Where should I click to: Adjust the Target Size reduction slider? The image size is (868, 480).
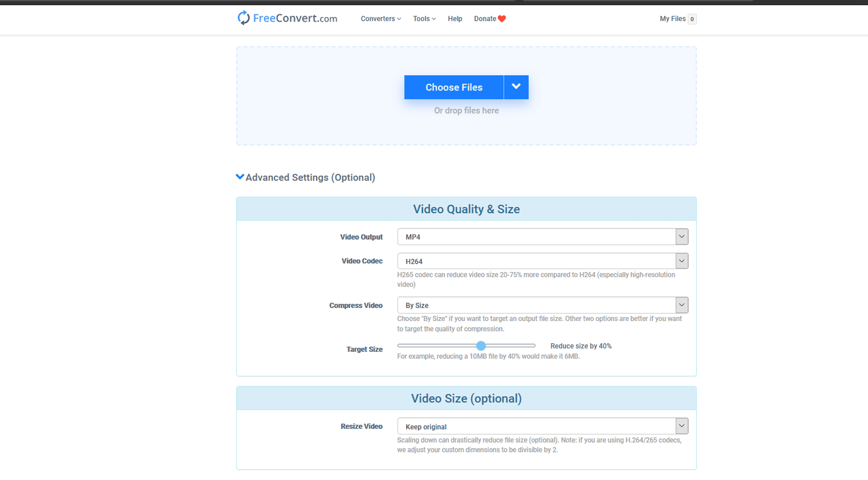[480, 345]
